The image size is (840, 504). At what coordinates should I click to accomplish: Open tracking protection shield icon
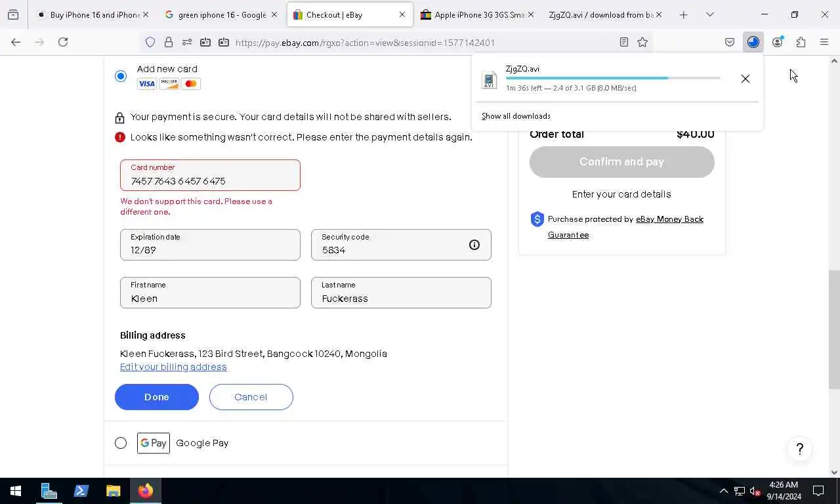pyautogui.click(x=150, y=42)
